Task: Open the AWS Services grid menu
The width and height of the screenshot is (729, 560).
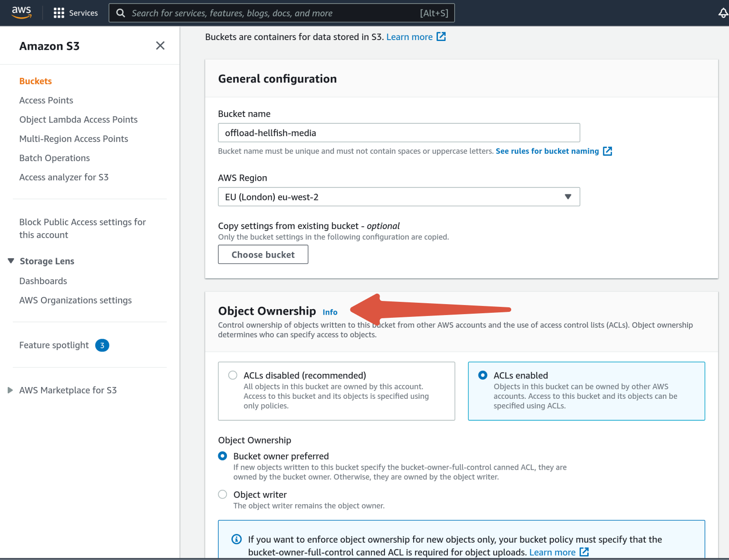Action: (x=59, y=12)
